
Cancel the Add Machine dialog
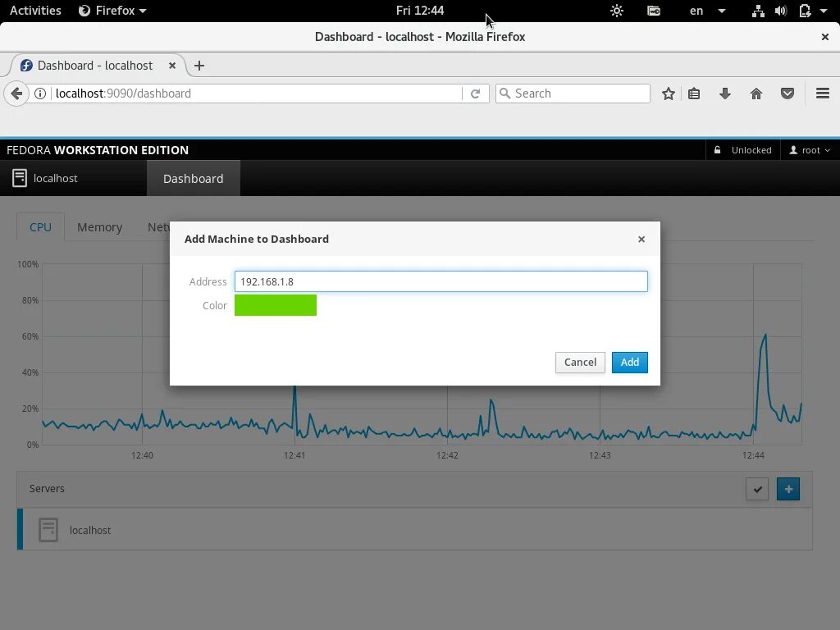pyautogui.click(x=580, y=362)
